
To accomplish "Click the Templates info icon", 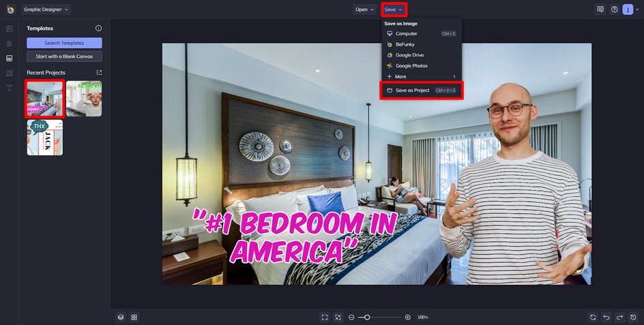I will tap(98, 29).
